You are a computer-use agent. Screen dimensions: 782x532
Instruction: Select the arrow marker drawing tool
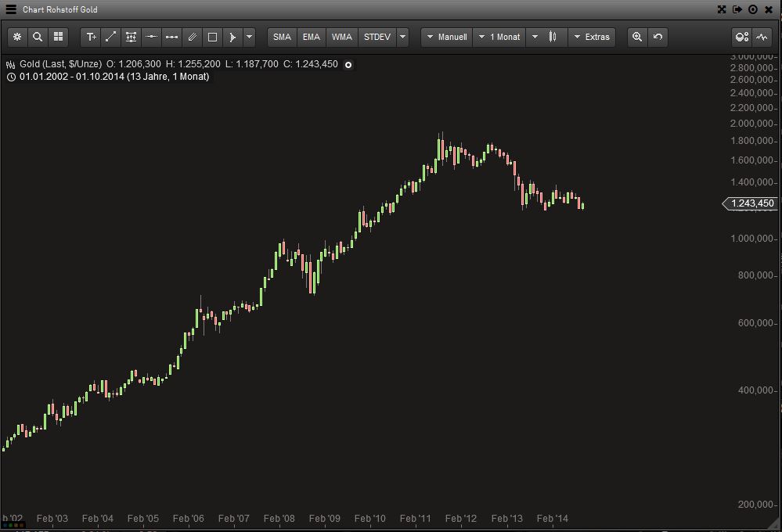pos(232,37)
